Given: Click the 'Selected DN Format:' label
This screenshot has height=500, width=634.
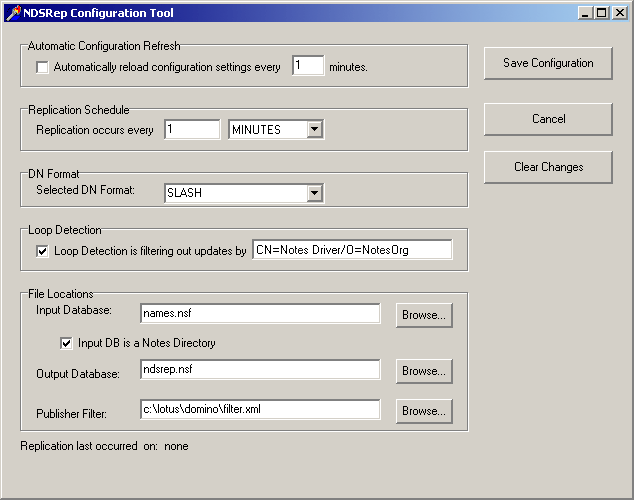Looking at the screenshot, I should click(x=85, y=190).
